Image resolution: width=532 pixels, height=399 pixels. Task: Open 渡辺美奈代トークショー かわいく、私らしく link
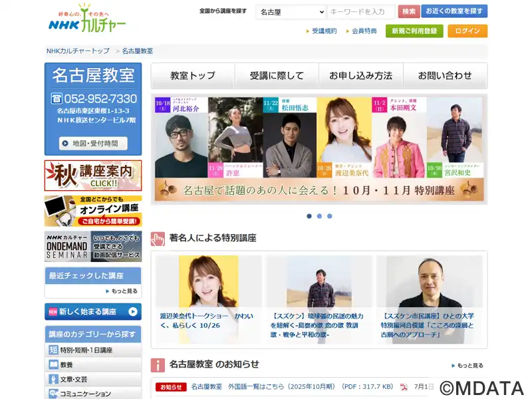coord(207,321)
